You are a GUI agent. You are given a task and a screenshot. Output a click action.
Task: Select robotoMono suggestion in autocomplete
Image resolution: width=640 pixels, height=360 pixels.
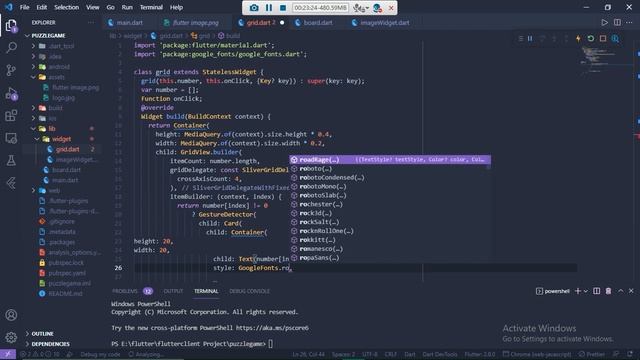(x=390, y=187)
